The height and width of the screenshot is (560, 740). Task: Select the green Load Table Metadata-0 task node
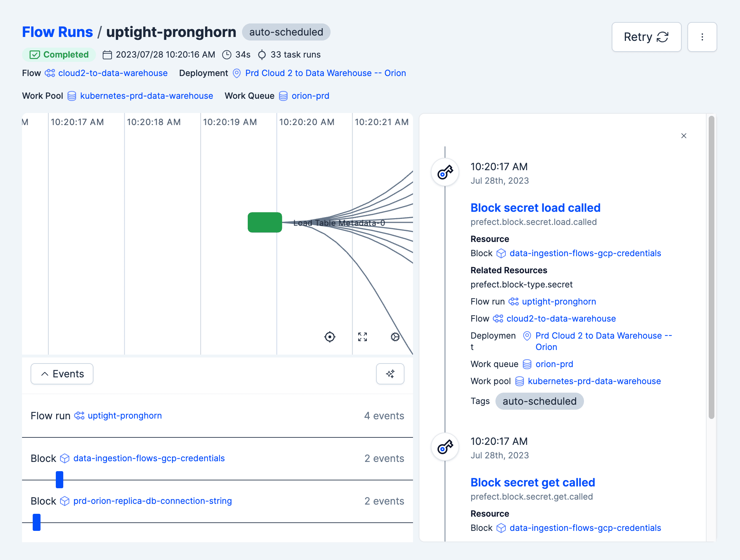(x=264, y=222)
